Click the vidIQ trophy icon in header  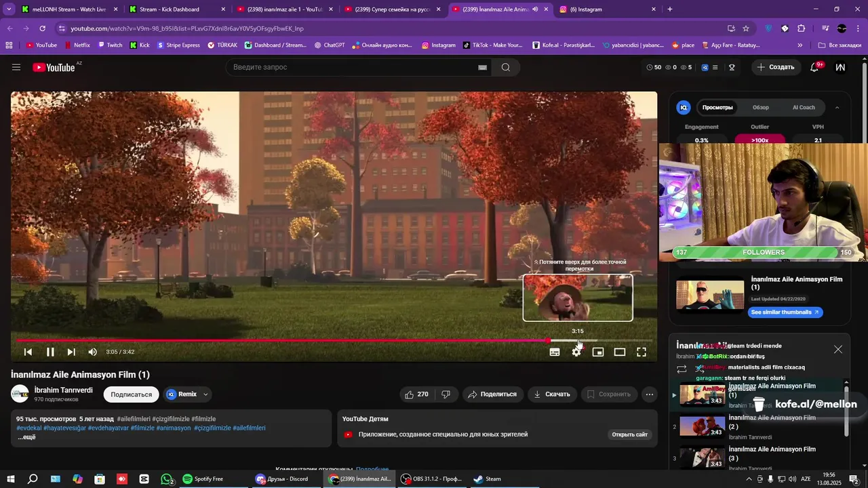pyautogui.click(x=732, y=67)
